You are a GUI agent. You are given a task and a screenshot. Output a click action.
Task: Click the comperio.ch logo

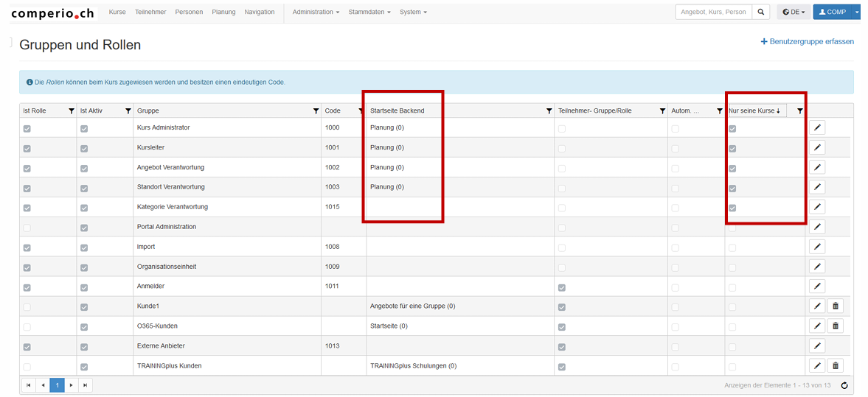click(54, 13)
